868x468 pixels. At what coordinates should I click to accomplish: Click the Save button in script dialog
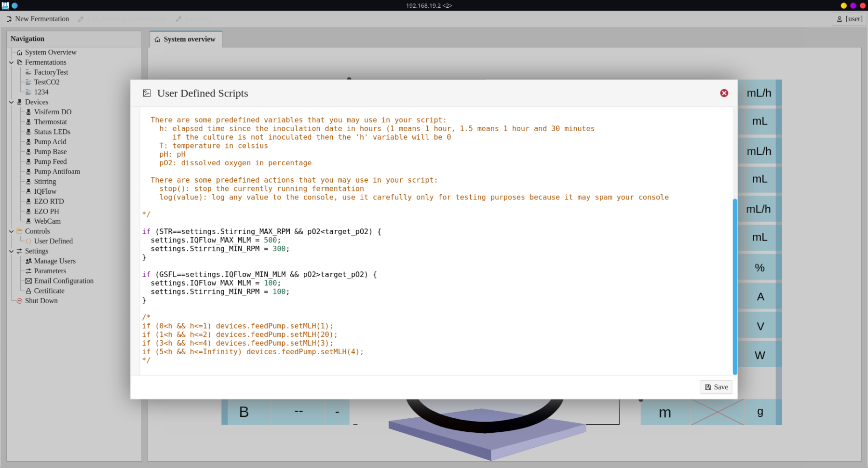coord(716,387)
